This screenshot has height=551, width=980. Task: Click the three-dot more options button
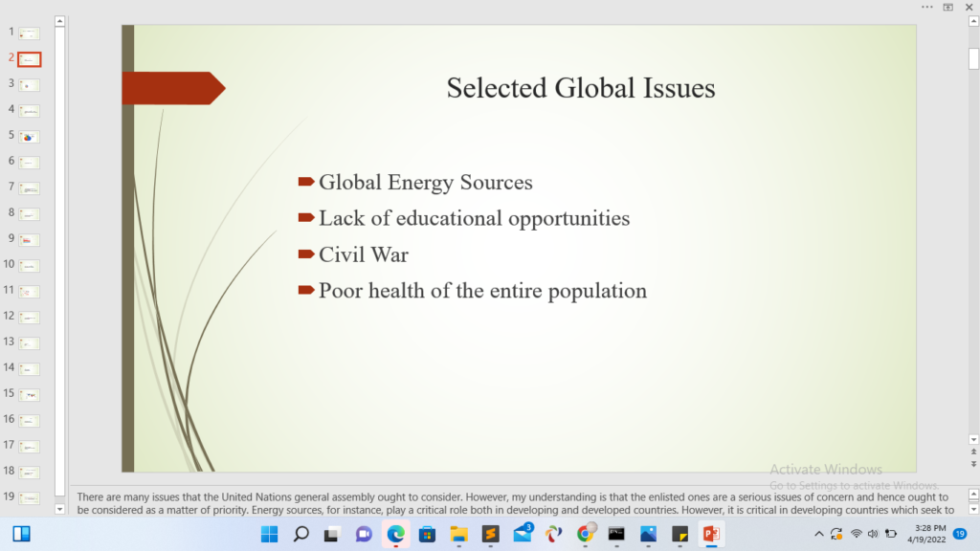[926, 7]
